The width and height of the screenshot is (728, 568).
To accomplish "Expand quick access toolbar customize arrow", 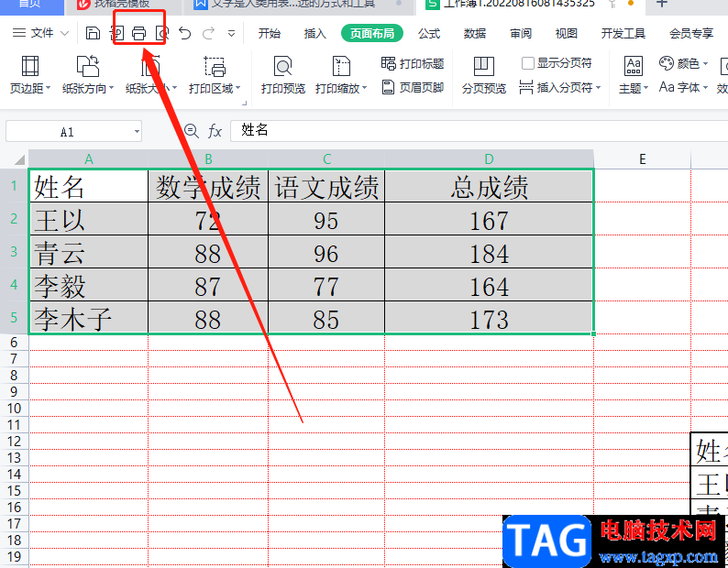I will click(231, 33).
